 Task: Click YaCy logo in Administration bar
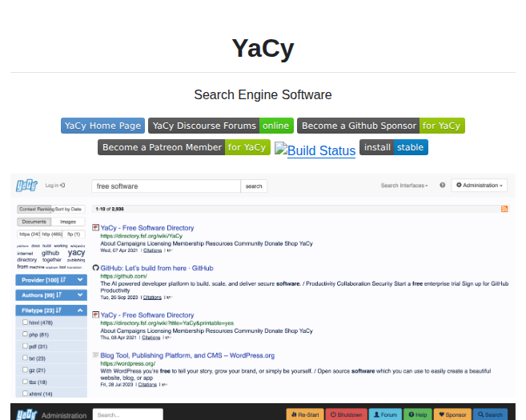coord(27,414)
